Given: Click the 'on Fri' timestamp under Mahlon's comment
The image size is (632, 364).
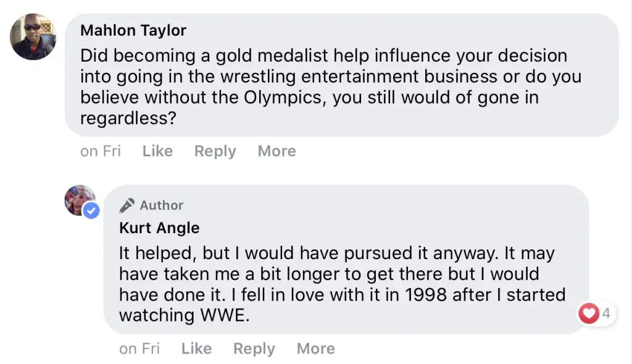Looking at the screenshot, I should click(101, 151).
